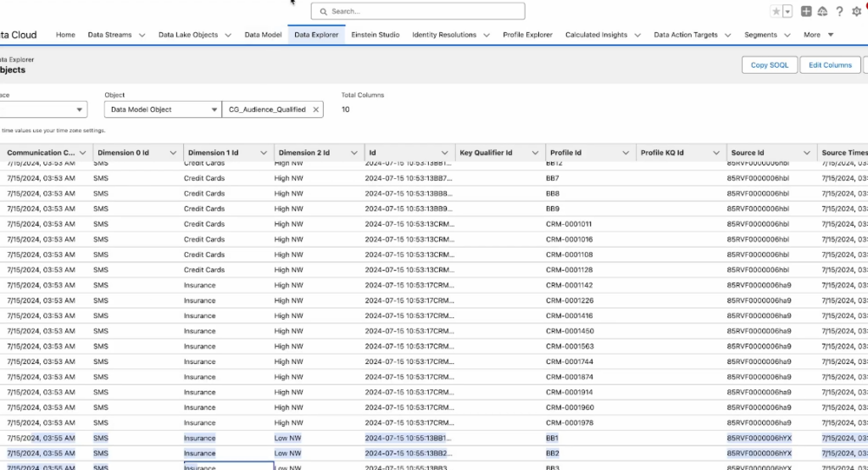Image resolution: width=868 pixels, height=470 pixels.
Task: Clear the CG_Audience_Qualified object selection
Action: click(x=316, y=109)
